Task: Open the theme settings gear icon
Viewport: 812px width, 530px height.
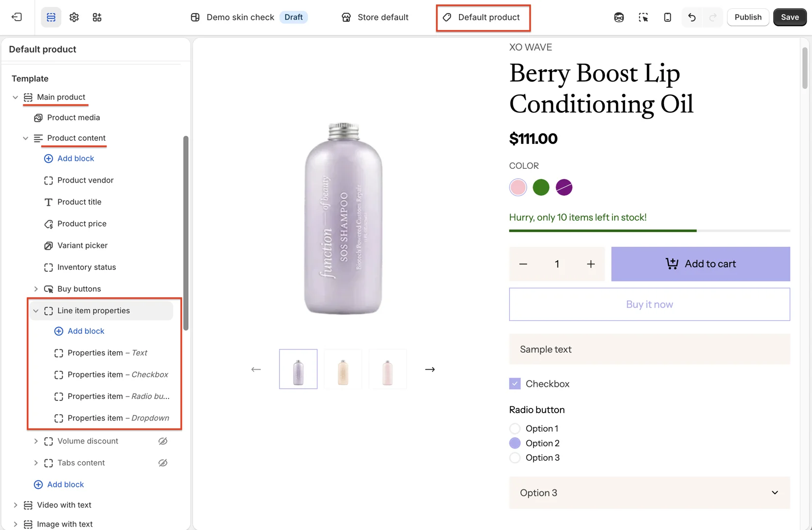Action: [x=74, y=17]
